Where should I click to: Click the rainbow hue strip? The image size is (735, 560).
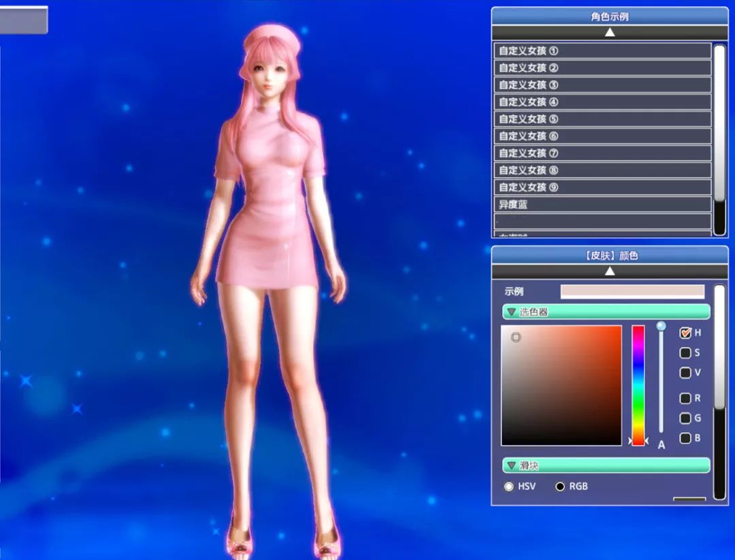[638, 385]
